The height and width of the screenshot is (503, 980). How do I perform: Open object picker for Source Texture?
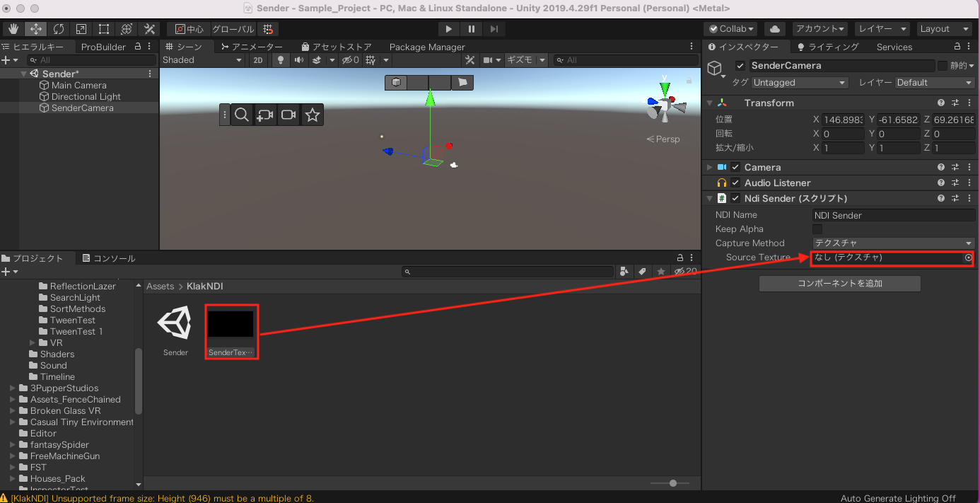tap(969, 258)
